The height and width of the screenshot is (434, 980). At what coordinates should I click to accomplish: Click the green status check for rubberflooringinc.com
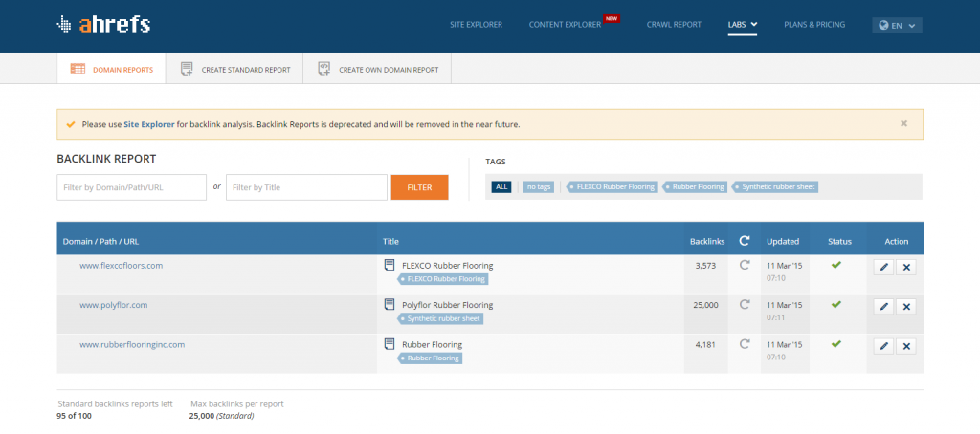(x=836, y=343)
